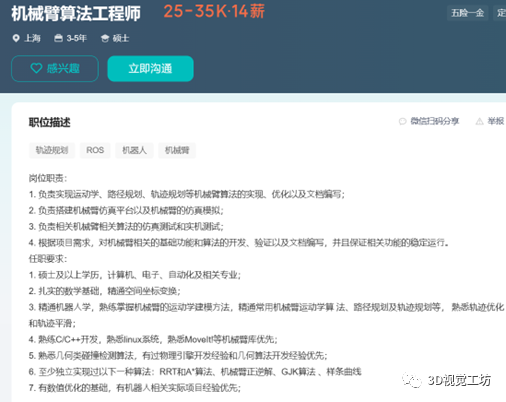The image size is (506, 402).
Task: Click the line starting 3. 精通机器人学
Action: [x=266, y=315]
